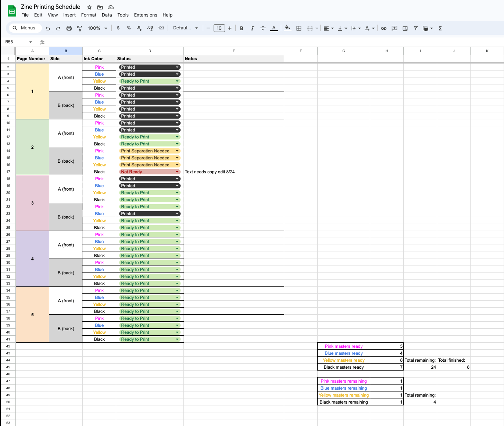Click the Undo icon in toolbar
Image resolution: width=504 pixels, height=426 pixels.
[48, 28]
